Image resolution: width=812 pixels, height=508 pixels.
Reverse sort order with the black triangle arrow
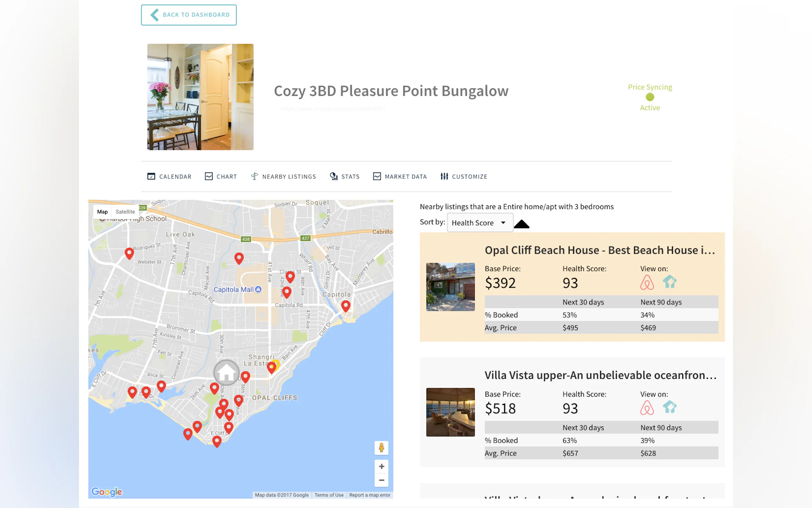[x=521, y=224]
